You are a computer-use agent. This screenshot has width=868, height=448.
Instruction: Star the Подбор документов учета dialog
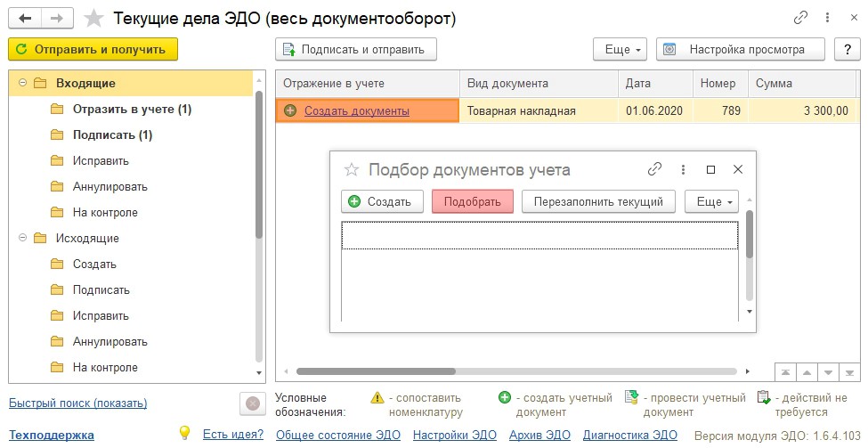(352, 169)
